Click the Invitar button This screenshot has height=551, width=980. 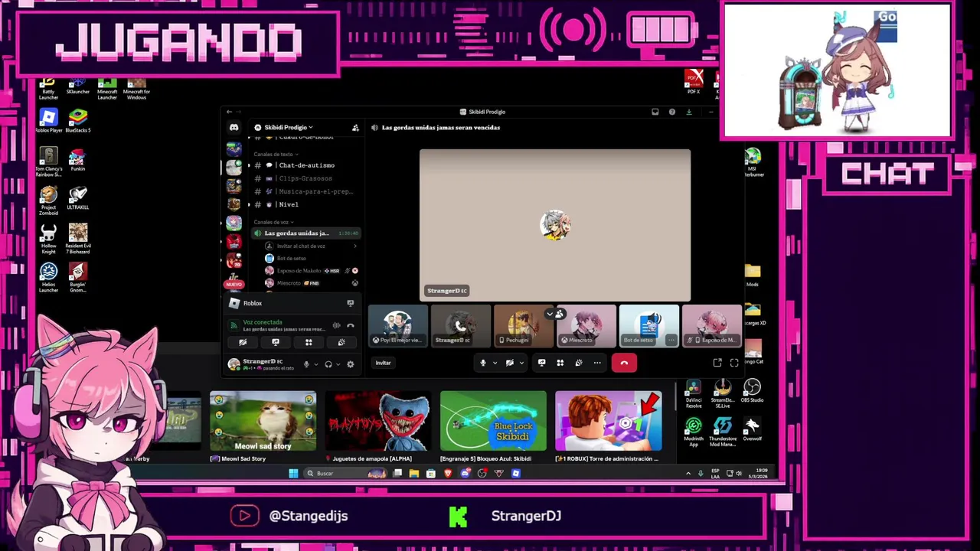point(383,363)
